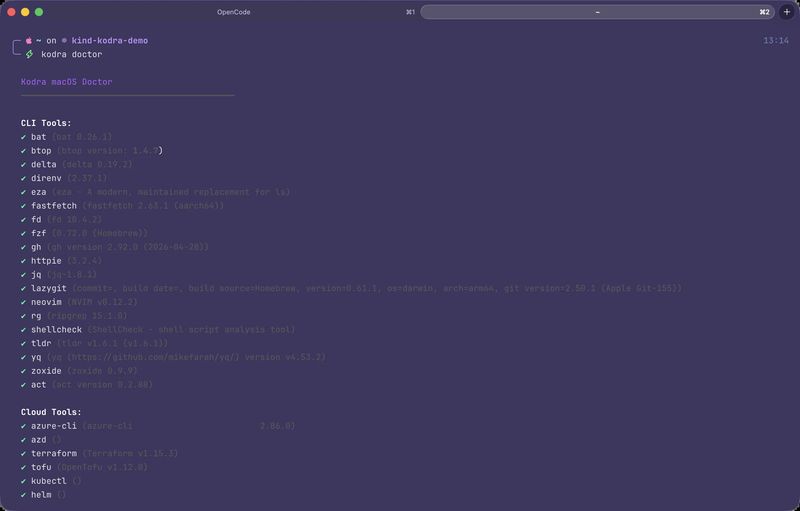Click the 'Cloud Tools:' section header
This screenshot has width=800, height=511.
coord(51,412)
